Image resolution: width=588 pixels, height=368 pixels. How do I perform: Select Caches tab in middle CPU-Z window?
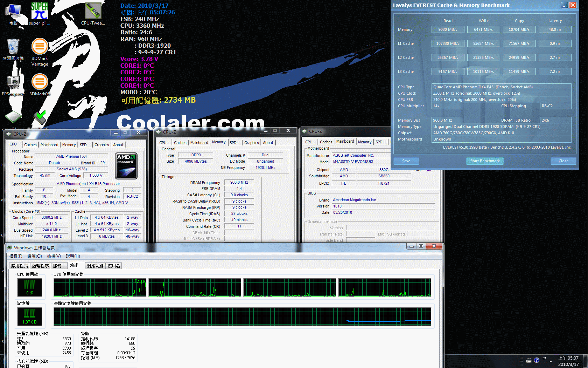pyautogui.click(x=180, y=143)
